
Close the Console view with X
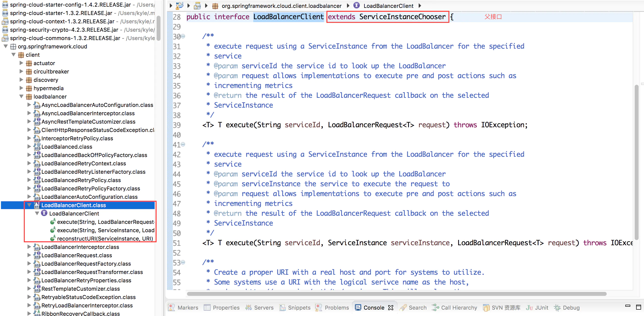coord(390,307)
